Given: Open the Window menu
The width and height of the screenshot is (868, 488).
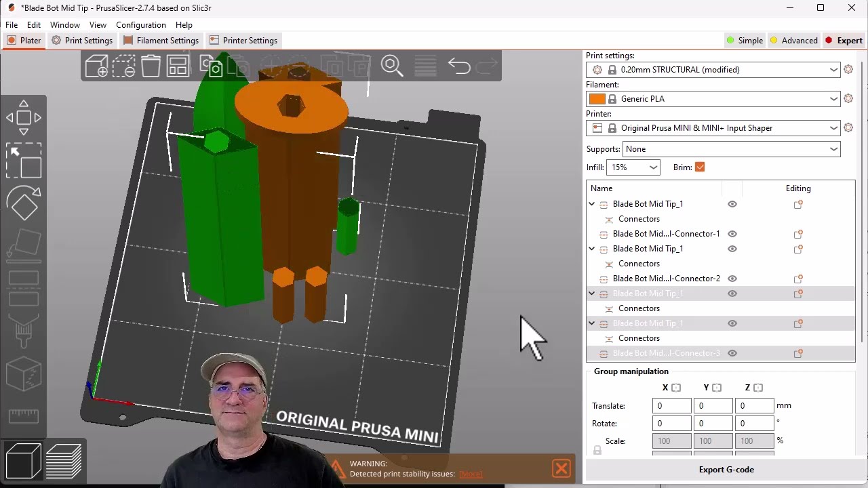Looking at the screenshot, I should coord(65,25).
